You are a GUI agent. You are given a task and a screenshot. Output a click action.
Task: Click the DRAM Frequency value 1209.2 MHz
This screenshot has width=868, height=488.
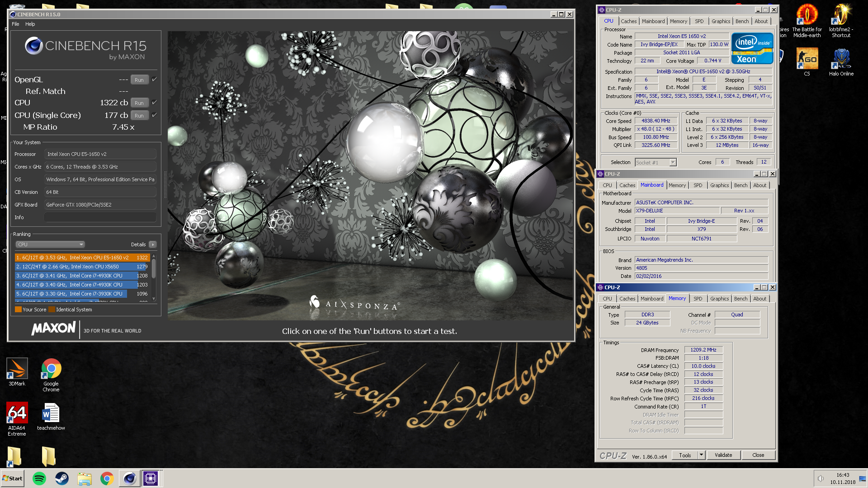point(703,350)
